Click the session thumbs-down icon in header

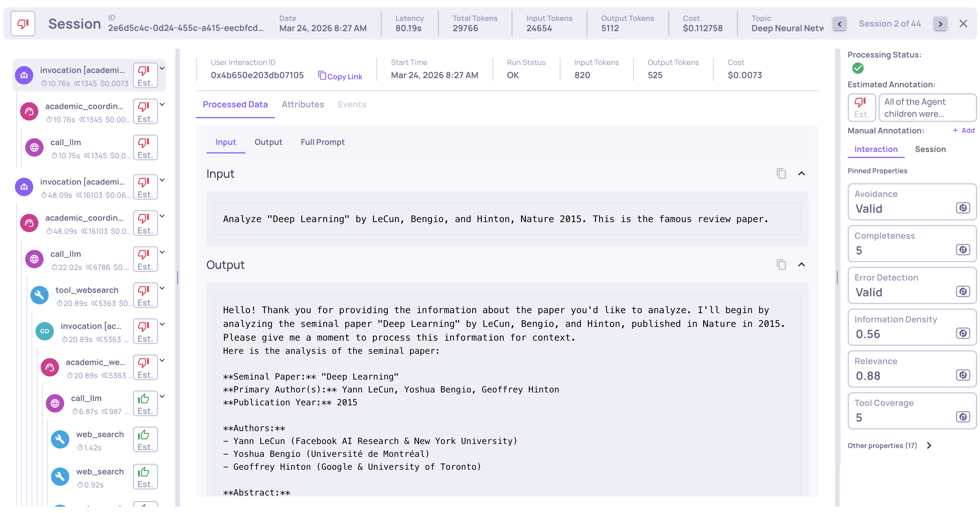(x=23, y=23)
